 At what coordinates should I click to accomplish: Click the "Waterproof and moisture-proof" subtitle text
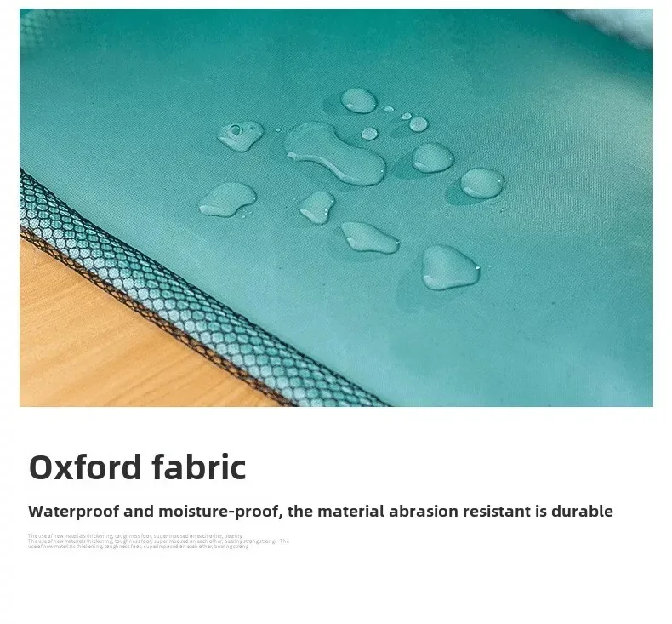[154, 512]
